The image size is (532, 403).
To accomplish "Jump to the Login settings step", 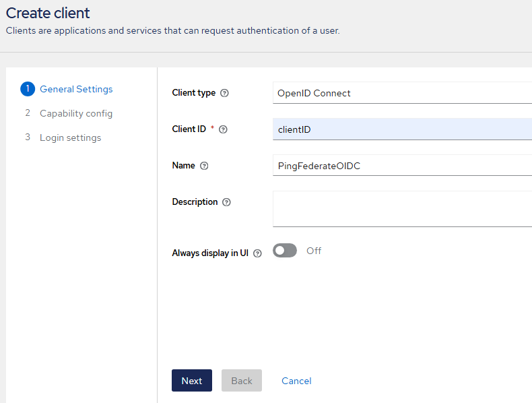I will click(70, 137).
